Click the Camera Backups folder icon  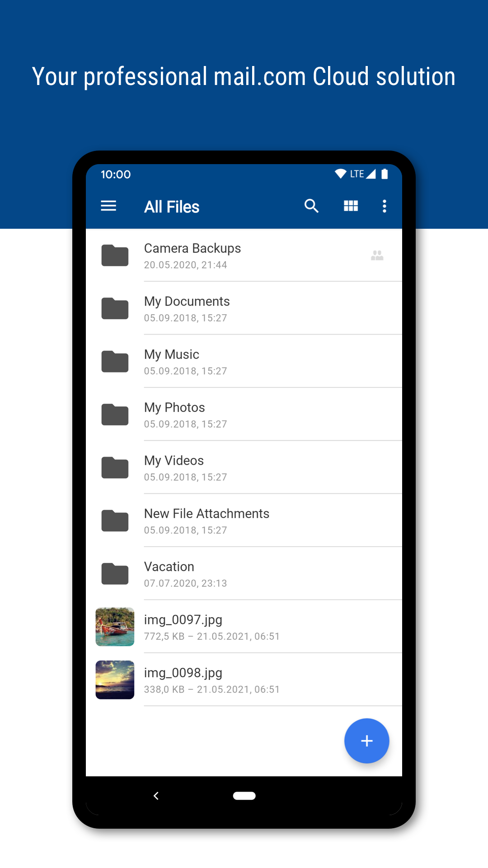115,255
